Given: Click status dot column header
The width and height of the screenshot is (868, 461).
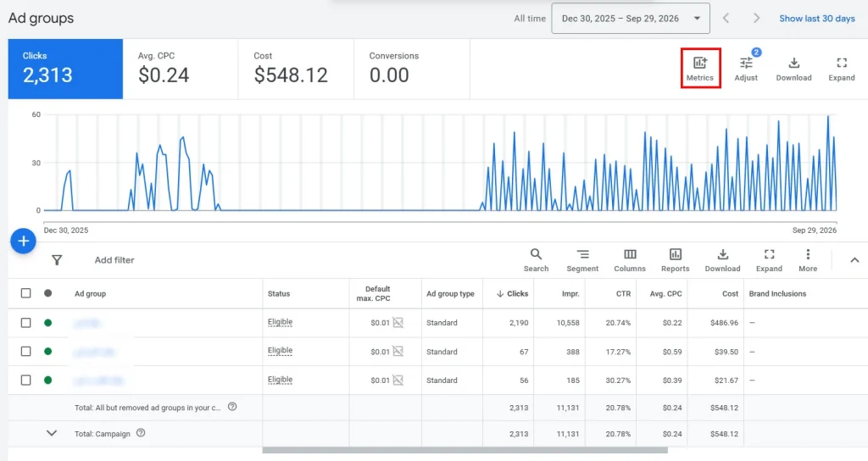Looking at the screenshot, I should coord(48,293).
